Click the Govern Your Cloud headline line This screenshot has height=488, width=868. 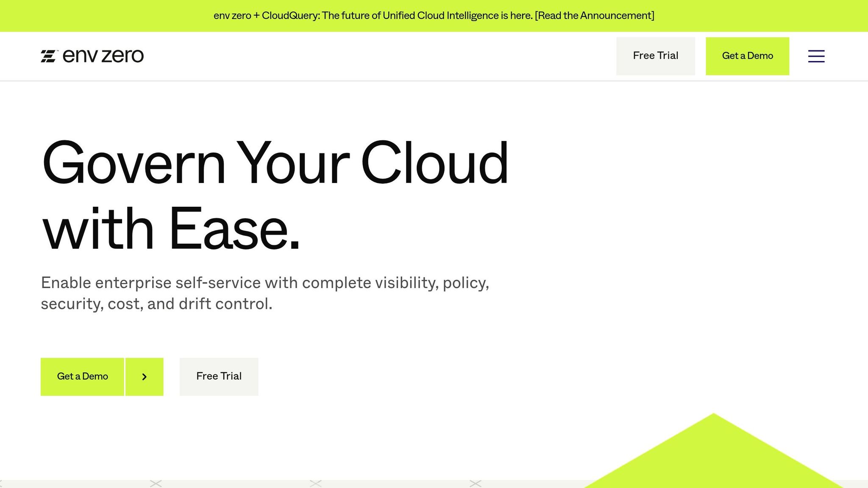point(275,164)
